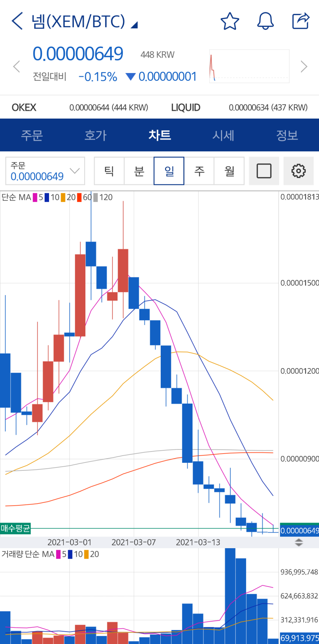
Task: Click LIQUID exchange price 0.00000634
Action: [x=268, y=107]
